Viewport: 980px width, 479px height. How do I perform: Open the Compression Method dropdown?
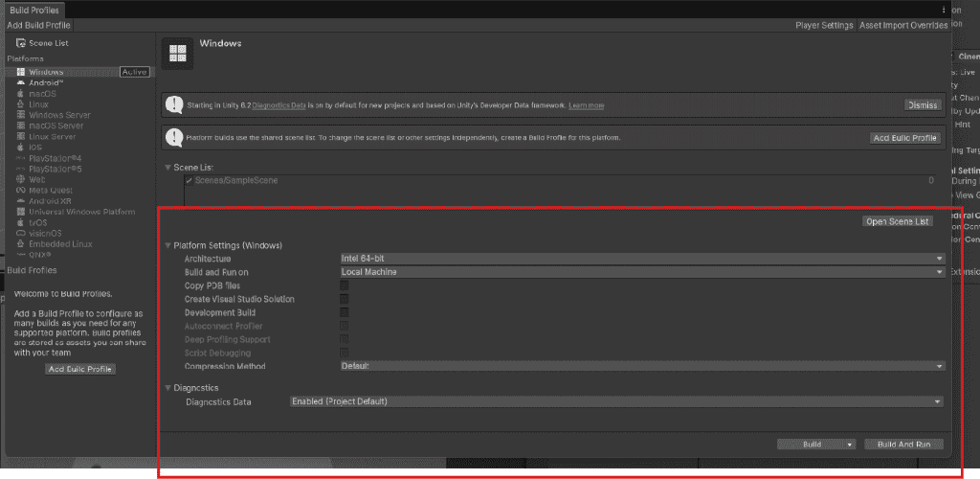pos(642,366)
